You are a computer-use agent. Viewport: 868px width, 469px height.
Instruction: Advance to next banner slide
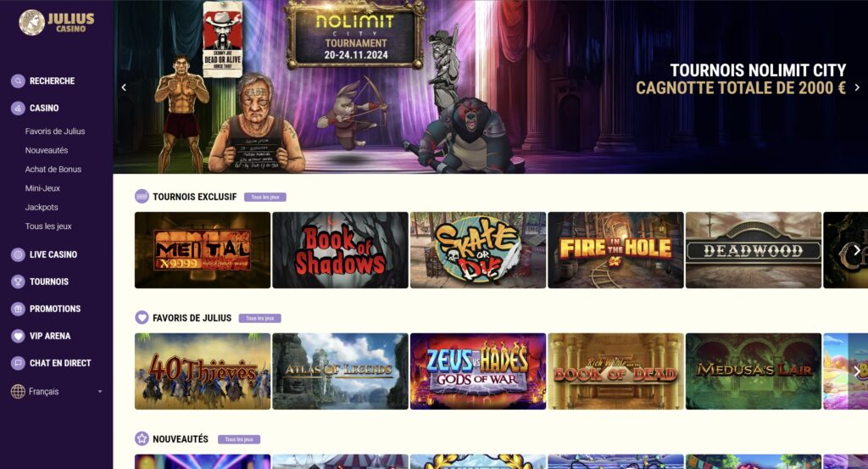(x=857, y=87)
